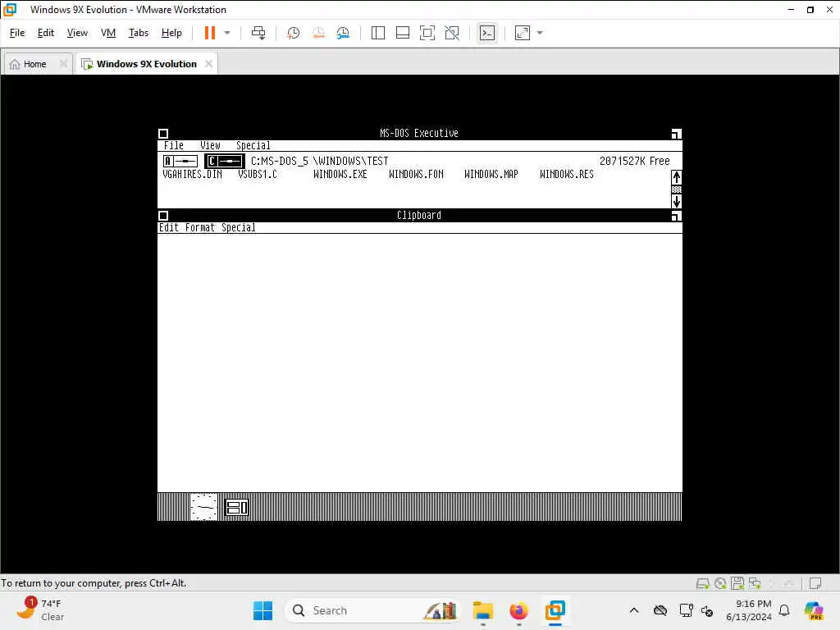Open the VMware View menu
Image resolution: width=840 pixels, height=630 pixels.
click(77, 33)
